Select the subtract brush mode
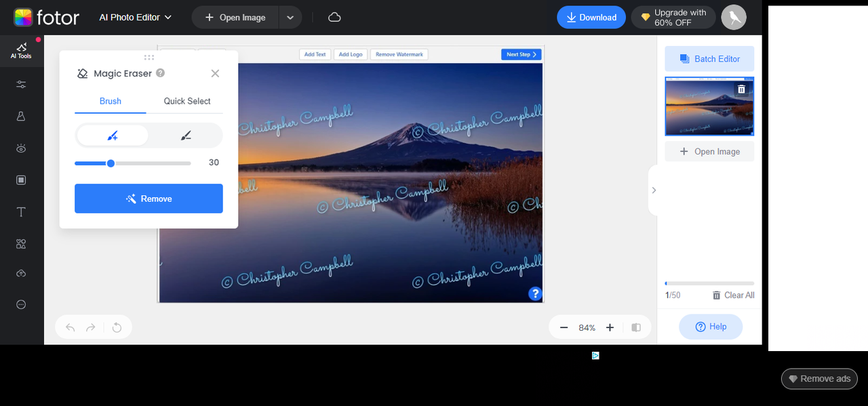Image resolution: width=868 pixels, height=406 pixels. point(186,136)
